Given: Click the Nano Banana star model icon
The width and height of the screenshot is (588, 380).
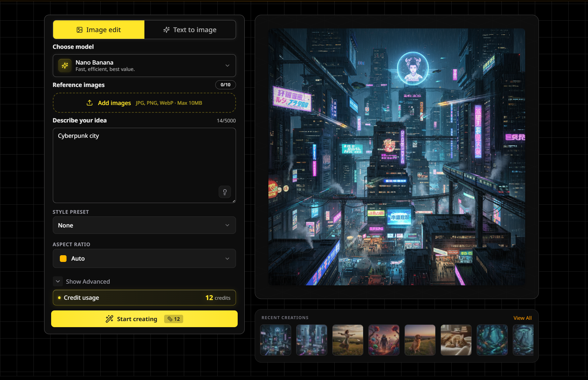Looking at the screenshot, I should 65,66.
